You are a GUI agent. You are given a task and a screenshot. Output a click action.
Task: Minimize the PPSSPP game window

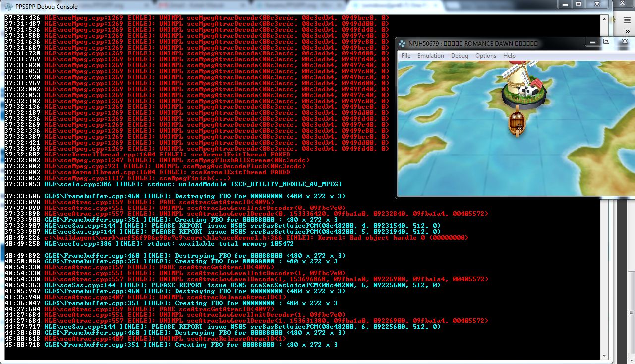[x=593, y=42]
